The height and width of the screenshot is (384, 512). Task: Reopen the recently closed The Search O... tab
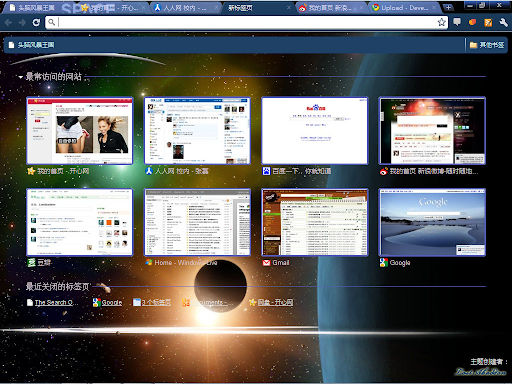54,302
